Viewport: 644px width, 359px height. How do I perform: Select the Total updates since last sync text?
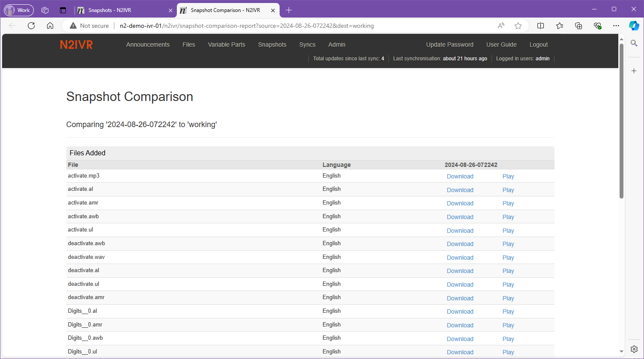point(349,59)
